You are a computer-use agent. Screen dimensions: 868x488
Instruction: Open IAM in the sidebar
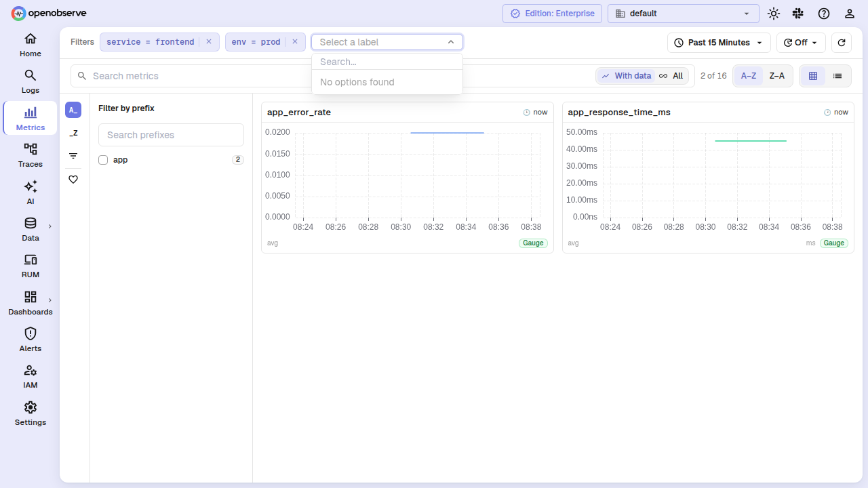tap(30, 376)
